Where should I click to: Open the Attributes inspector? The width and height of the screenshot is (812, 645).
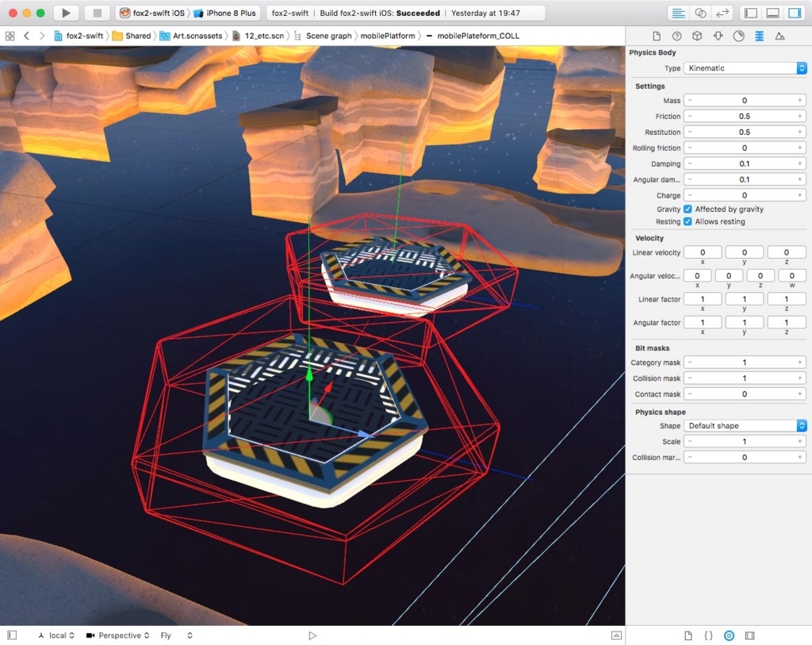718,36
